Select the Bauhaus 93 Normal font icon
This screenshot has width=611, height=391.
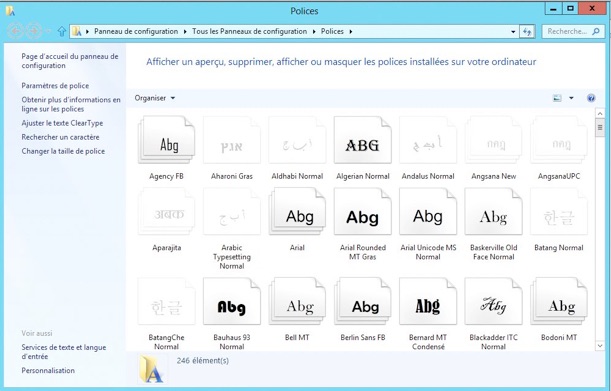click(232, 301)
